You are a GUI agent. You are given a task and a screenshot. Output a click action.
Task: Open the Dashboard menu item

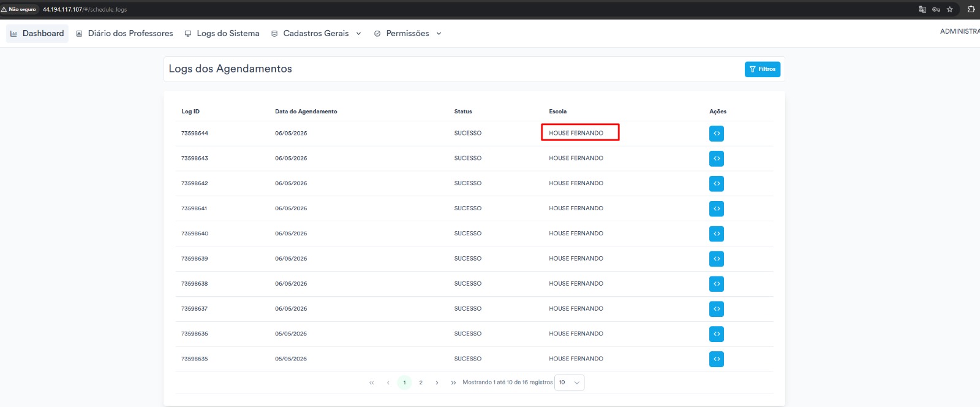pos(37,34)
